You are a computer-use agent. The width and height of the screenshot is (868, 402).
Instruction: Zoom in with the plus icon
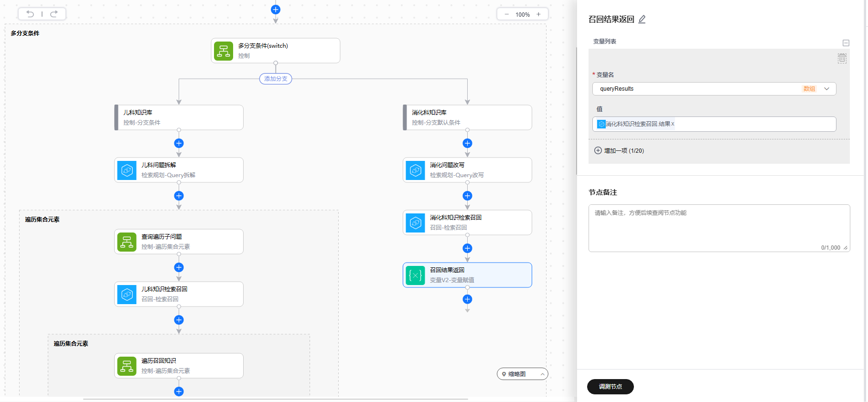538,14
